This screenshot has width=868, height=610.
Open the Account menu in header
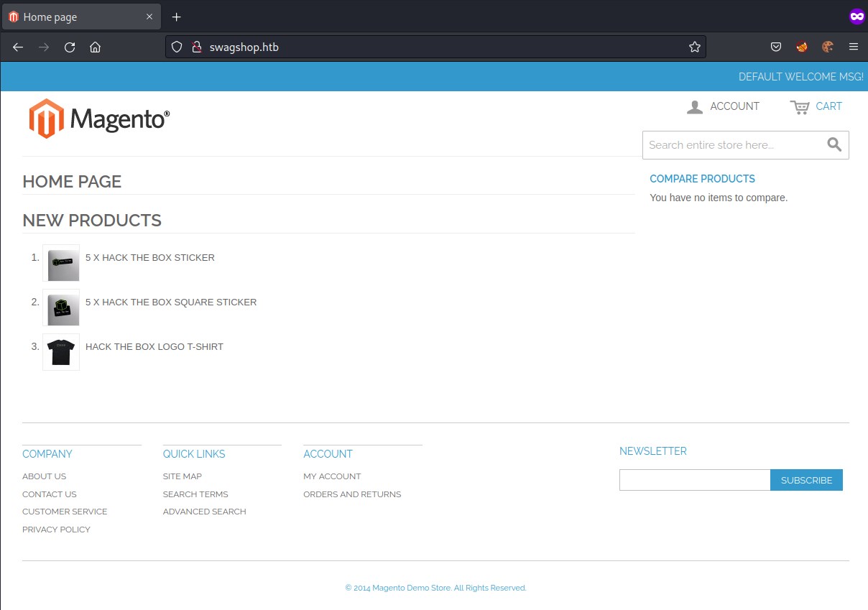723,106
